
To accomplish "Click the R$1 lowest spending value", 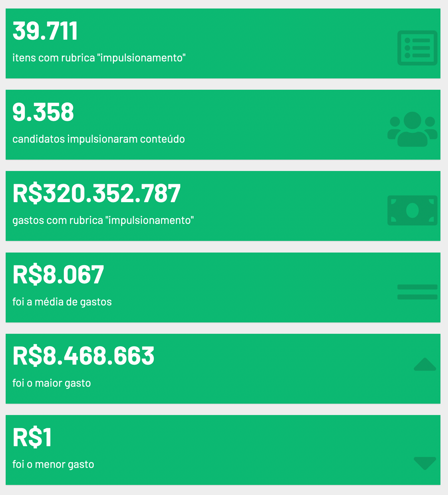I will [x=32, y=437].
